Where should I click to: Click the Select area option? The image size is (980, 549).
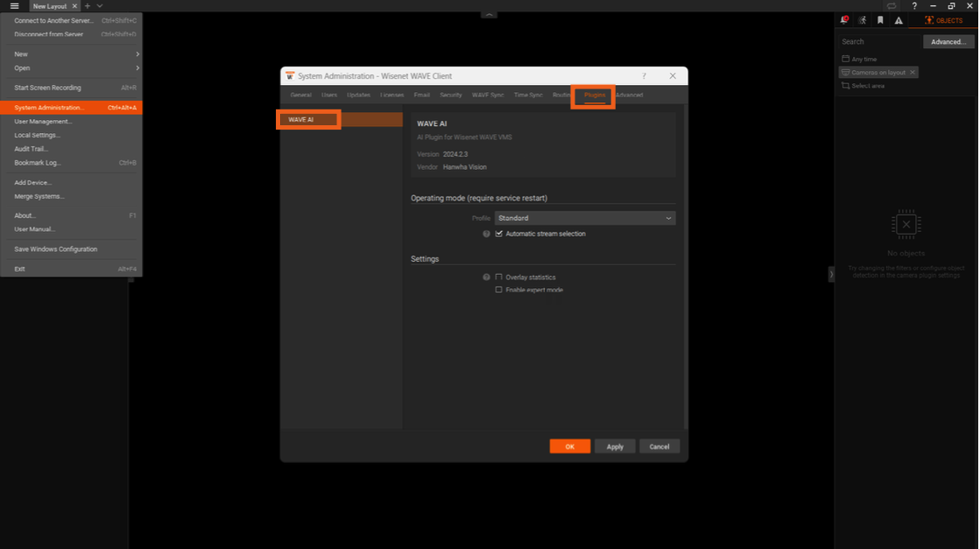(x=863, y=86)
